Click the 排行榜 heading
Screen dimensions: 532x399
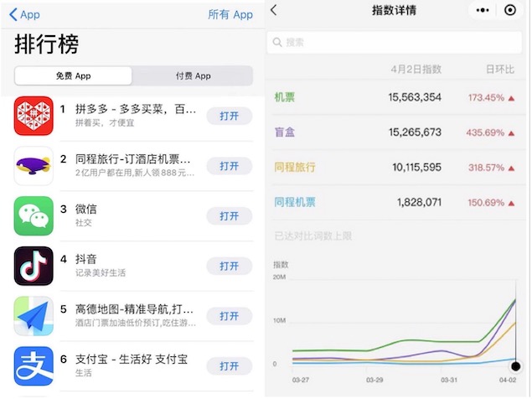click(x=46, y=44)
